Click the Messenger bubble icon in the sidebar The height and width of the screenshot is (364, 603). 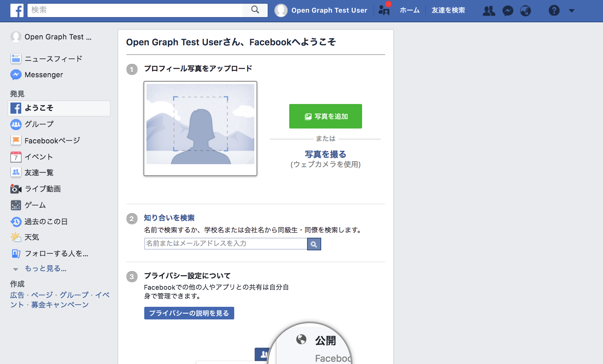(16, 75)
